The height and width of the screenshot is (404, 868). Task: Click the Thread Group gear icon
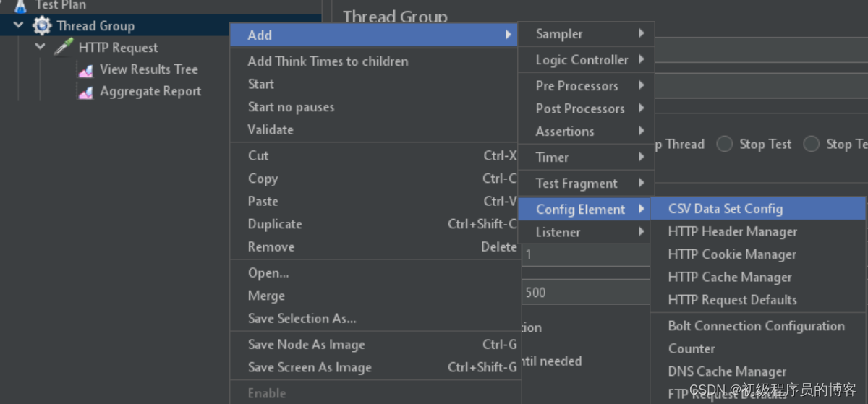pos(42,26)
